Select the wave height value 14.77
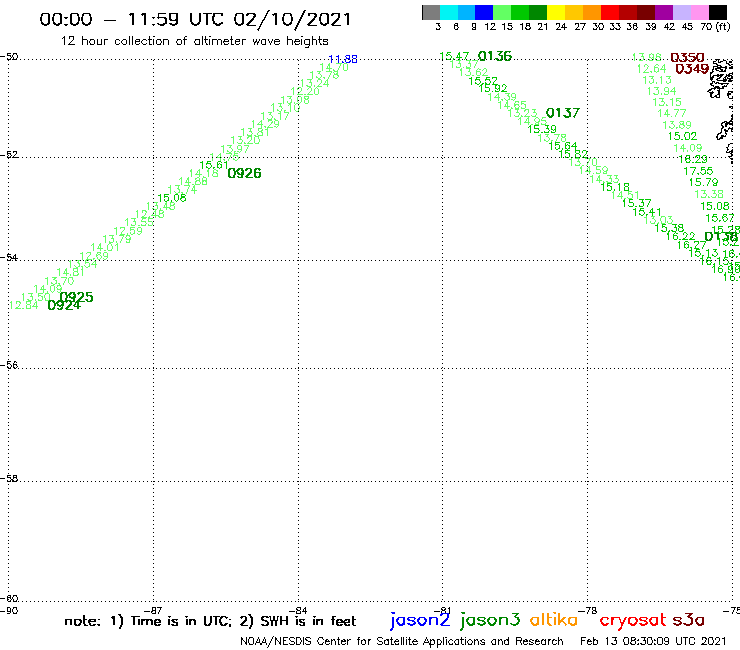740x650 pixels. coord(672,113)
